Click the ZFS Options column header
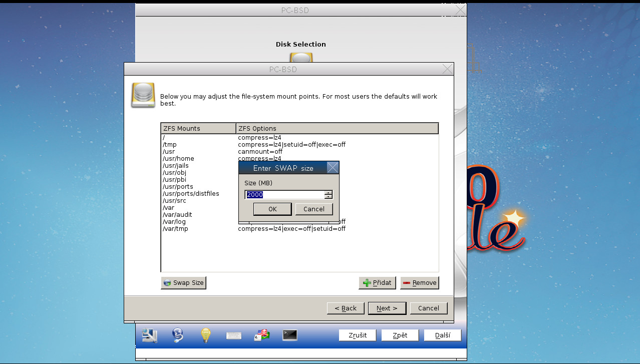Screen dimensions: 640x364 [337, 128]
